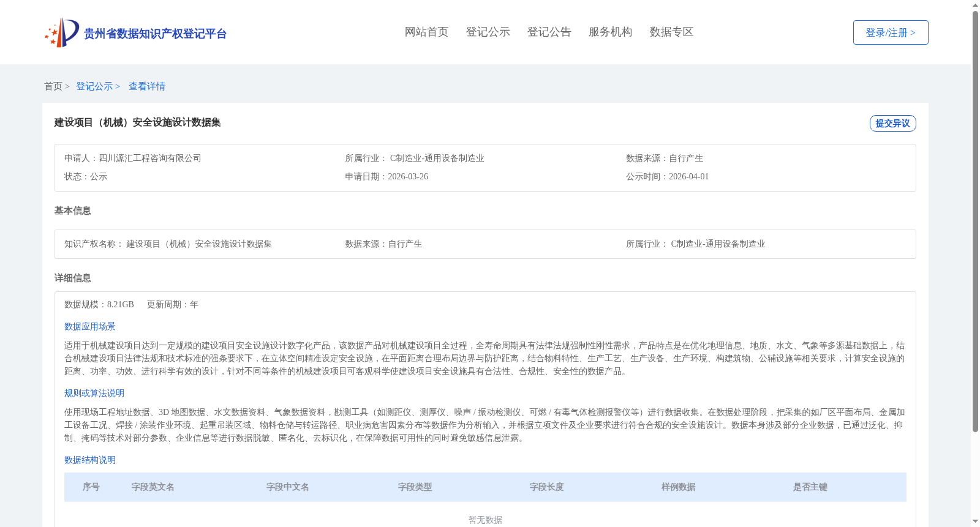Click 公示时间：2026-04-01
Viewport: 980px width, 527px height.
667,176
